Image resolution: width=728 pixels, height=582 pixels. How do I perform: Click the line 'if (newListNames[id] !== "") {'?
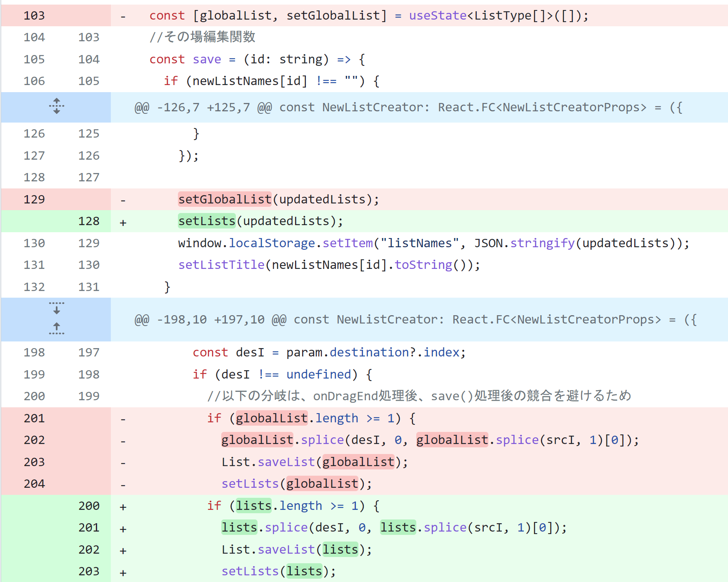[272, 81]
